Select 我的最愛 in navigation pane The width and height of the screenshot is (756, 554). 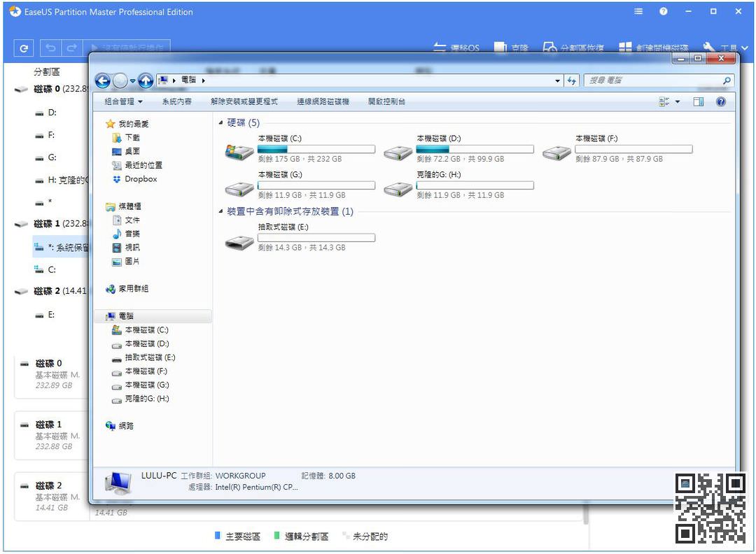pos(127,124)
